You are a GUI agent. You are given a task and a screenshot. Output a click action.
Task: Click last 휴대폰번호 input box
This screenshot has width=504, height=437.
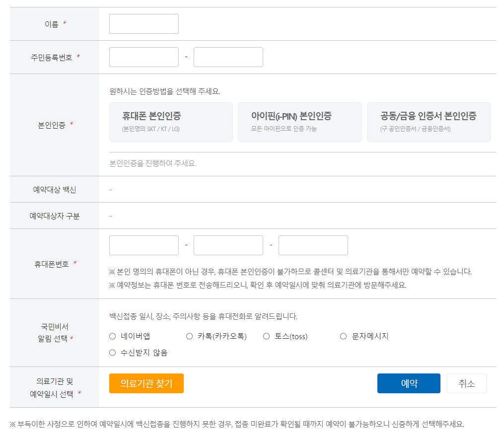tap(313, 245)
